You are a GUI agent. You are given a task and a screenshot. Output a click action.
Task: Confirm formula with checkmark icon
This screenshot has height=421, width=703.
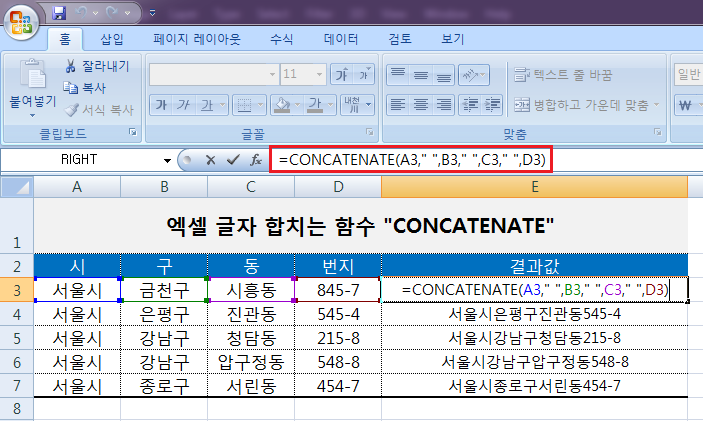[x=233, y=160]
